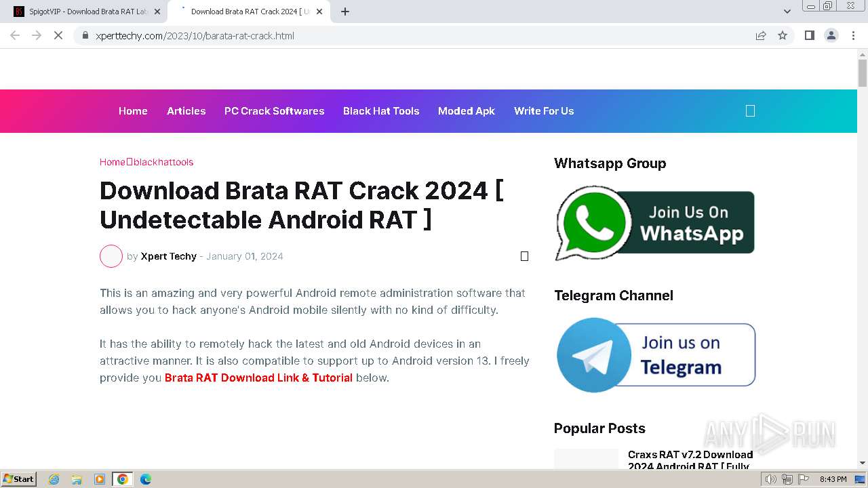The image size is (868, 488).
Task: Open the Write For Us page
Action: coord(544,111)
